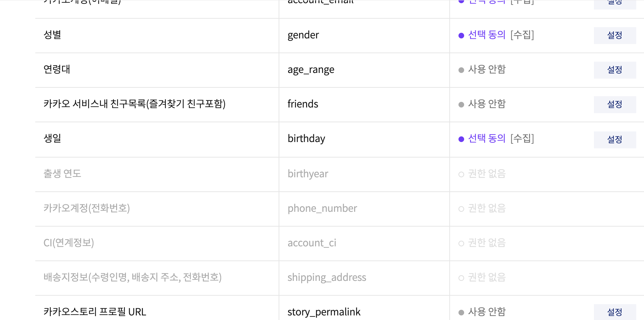The width and height of the screenshot is (644, 320).
Task: Click the 설정 button for story_permalink
Action: point(614,312)
